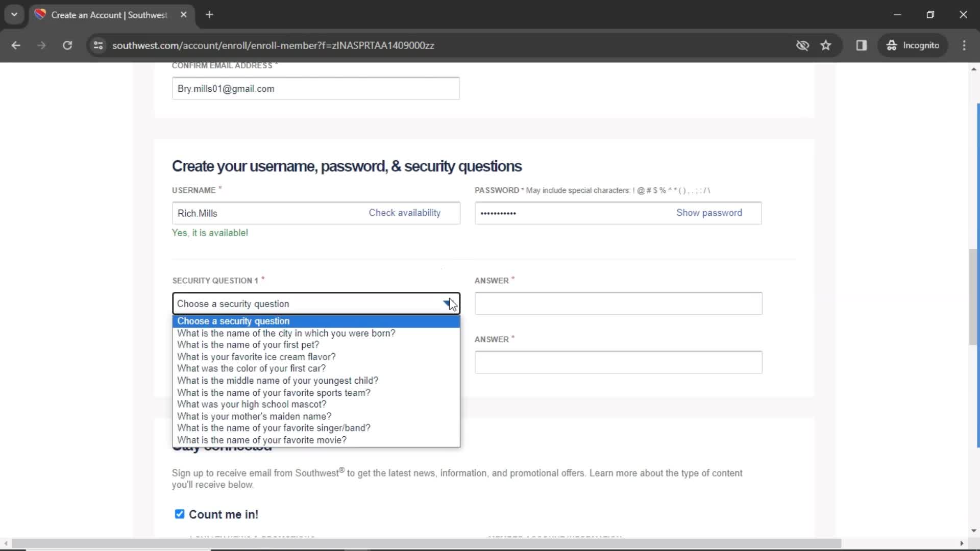Click the forward navigation arrow icon
The height and width of the screenshot is (551, 980).
coord(41,45)
